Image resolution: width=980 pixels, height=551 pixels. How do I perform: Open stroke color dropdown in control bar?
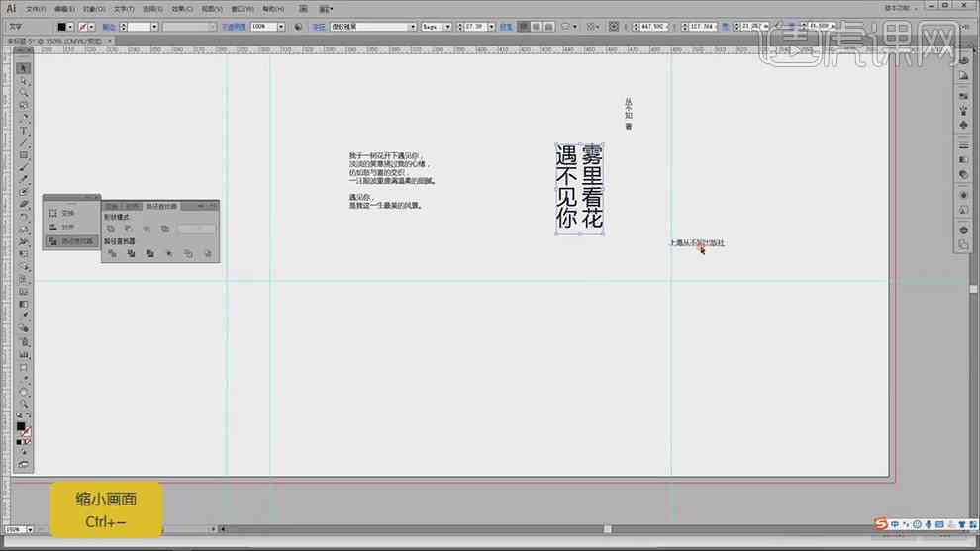pos(91,27)
